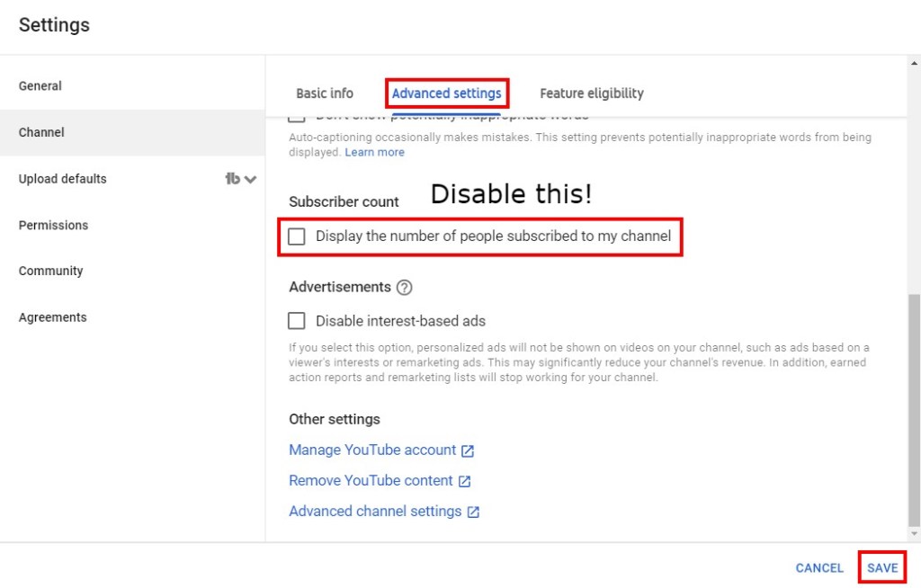The height and width of the screenshot is (588, 921).
Task: Click the Advertisements heading text
Action: pyautogui.click(x=339, y=287)
